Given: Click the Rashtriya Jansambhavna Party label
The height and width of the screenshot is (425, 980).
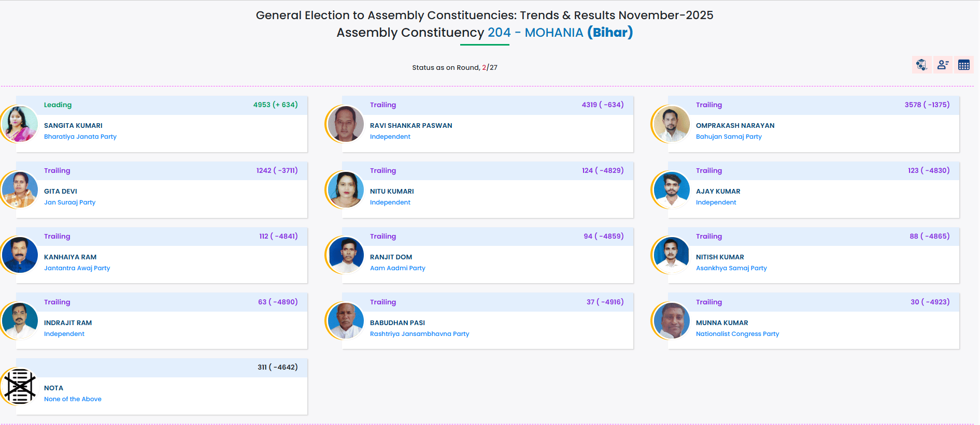Looking at the screenshot, I should tap(420, 334).
